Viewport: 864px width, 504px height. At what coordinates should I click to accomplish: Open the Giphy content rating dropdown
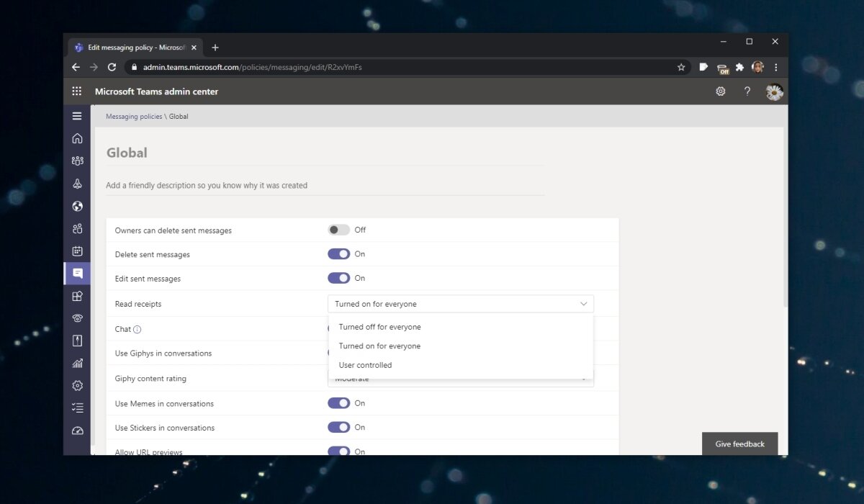tap(461, 378)
